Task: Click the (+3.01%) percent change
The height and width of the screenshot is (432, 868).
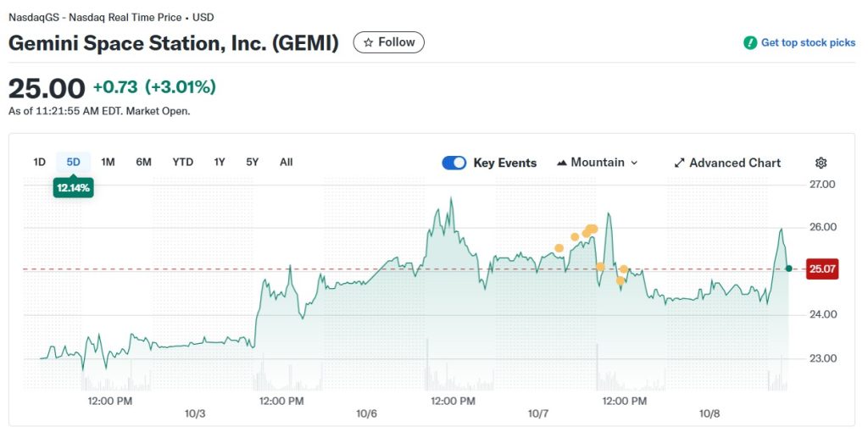Action: click(x=181, y=87)
